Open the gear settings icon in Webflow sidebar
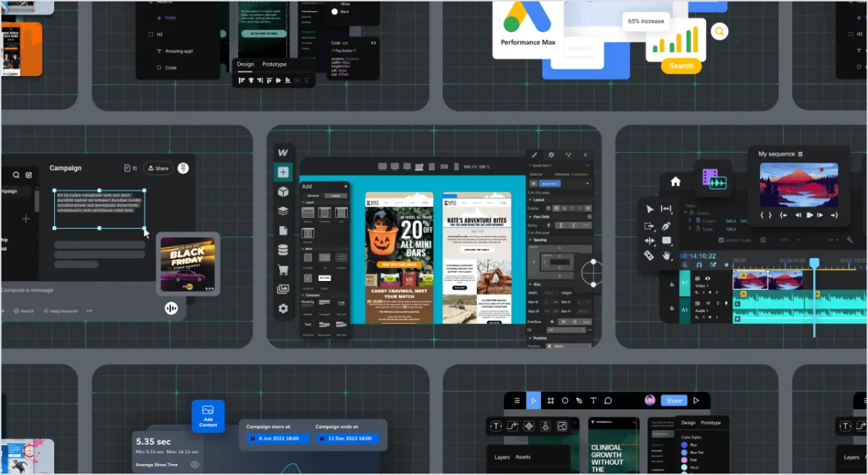The image size is (868, 475). pos(283,308)
